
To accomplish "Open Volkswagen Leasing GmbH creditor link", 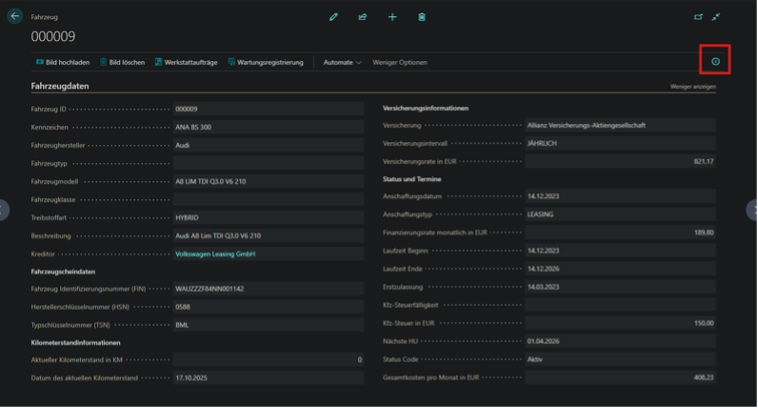I will [x=216, y=254].
